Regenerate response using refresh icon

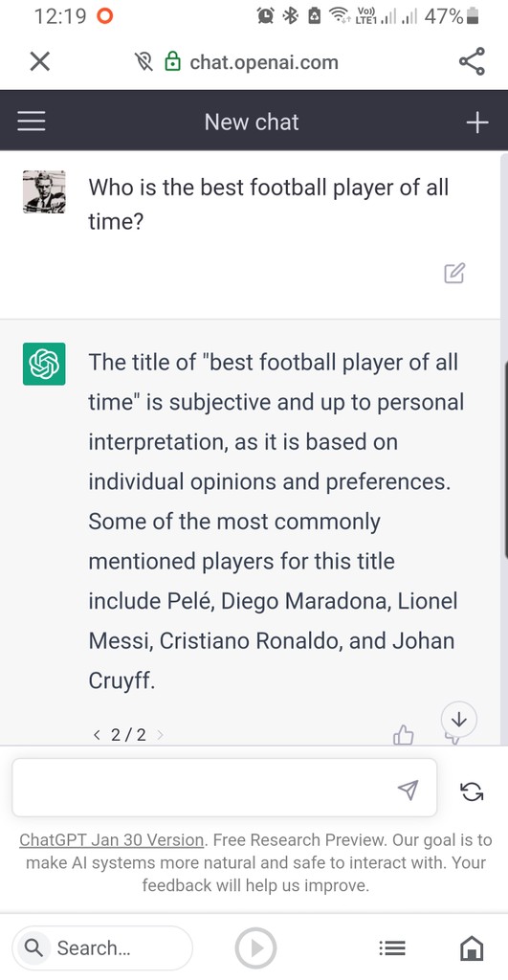click(x=472, y=791)
